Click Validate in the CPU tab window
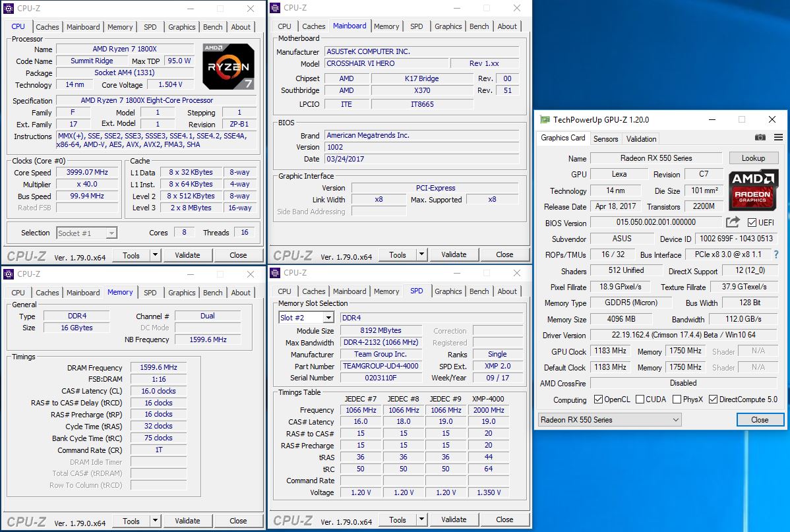This screenshot has height=532, width=790. [187, 255]
